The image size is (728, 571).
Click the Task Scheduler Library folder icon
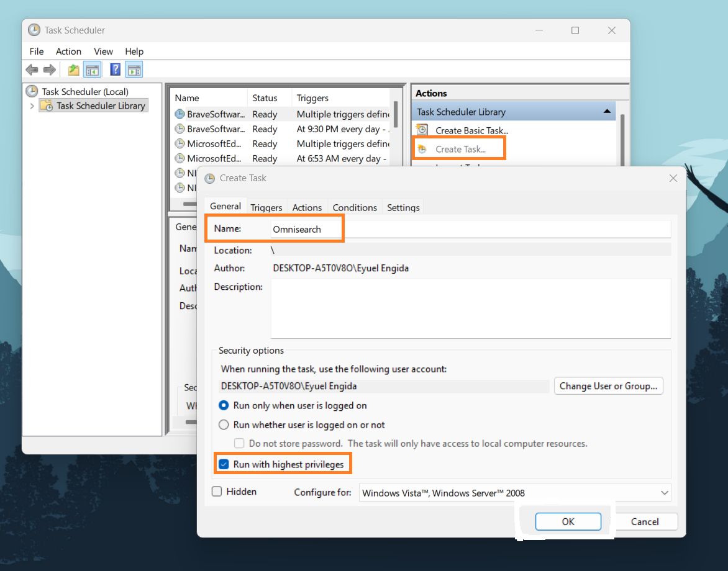click(x=47, y=106)
